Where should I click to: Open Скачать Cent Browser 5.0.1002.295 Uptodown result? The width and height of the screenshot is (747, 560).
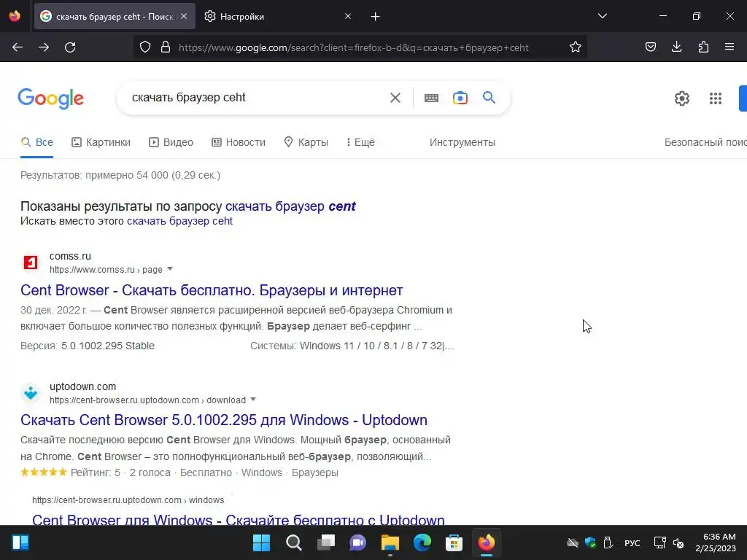click(x=224, y=420)
